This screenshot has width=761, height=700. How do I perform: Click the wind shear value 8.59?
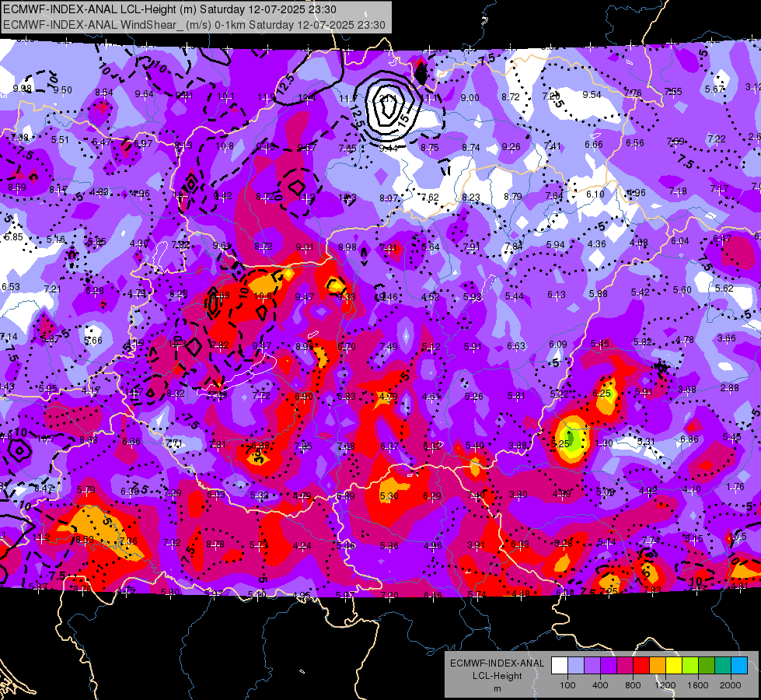(x=17, y=187)
